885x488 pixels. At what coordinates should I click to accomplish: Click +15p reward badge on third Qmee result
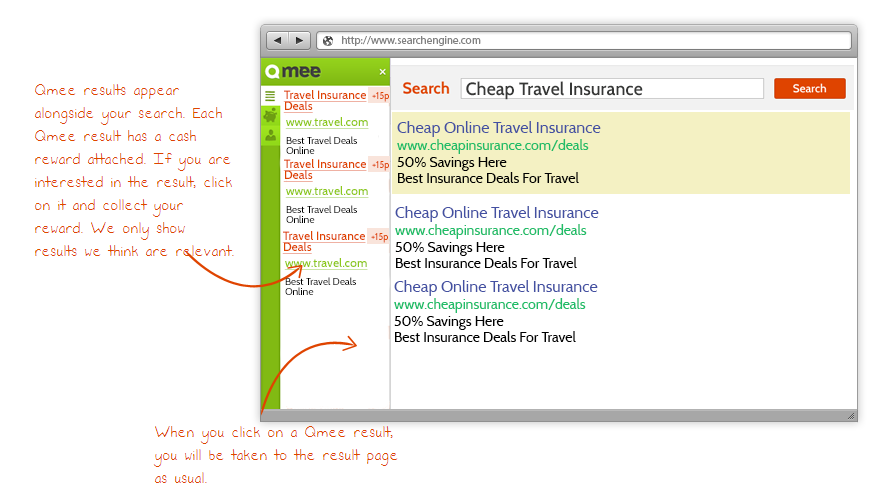pos(379,237)
